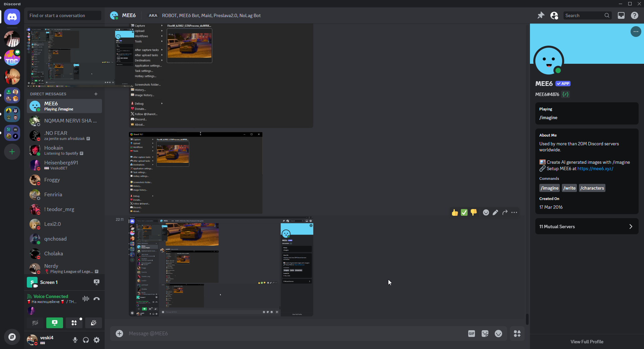This screenshot has height=349, width=644.
Task: Focus the Search box in the header
Action: [588, 15]
